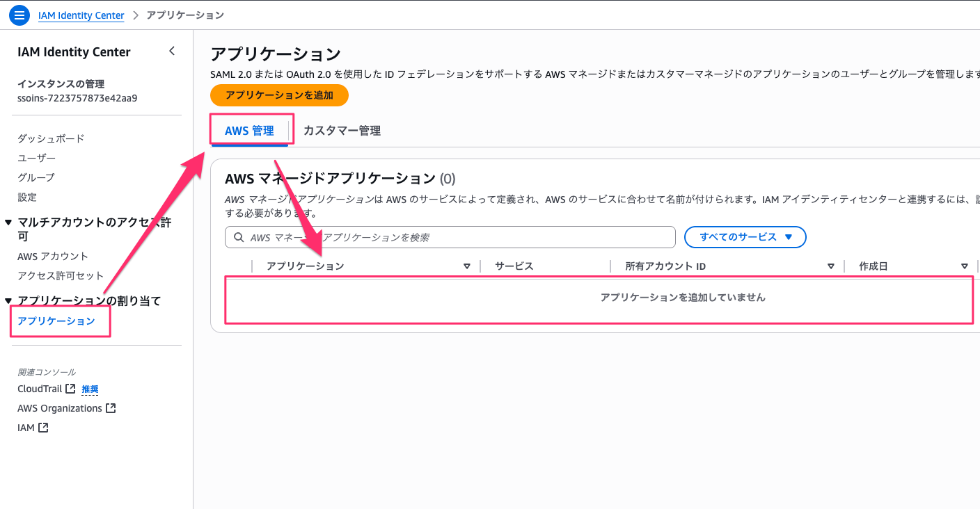Click the 所有アカウント ID column header text
This screenshot has width=980, height=509.
point(665,266)
